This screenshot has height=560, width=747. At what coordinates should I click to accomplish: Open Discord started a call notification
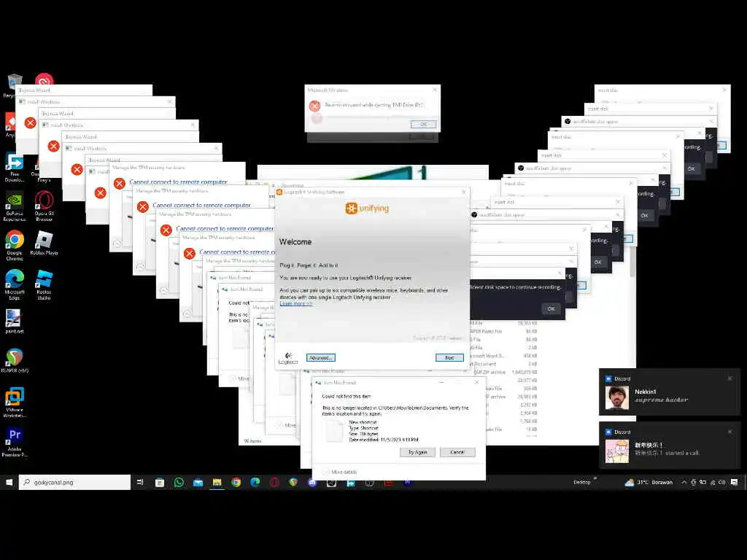[670, 446]
